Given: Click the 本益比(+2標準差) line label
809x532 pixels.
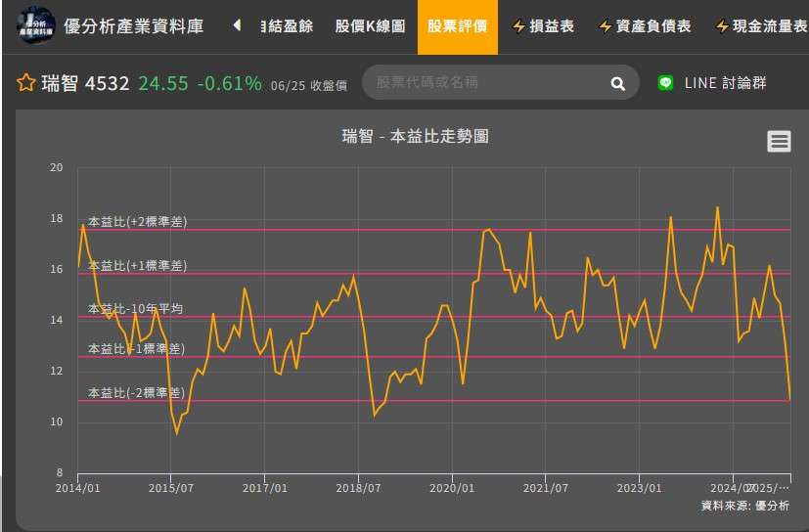Looking at the screenshot, I should [x=137, y=222].
